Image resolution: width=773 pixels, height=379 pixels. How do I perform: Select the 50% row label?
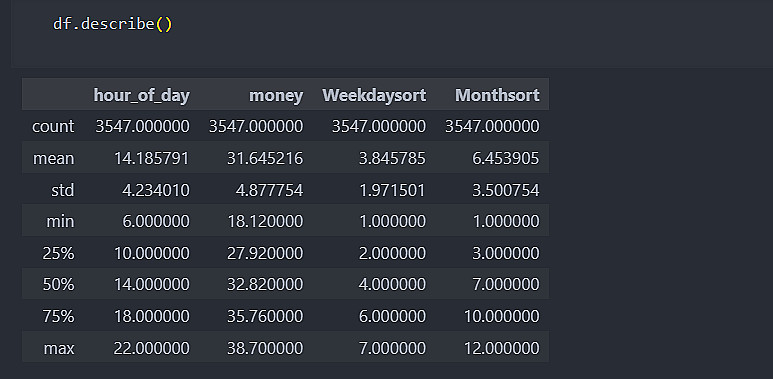[x=59, y=284]
